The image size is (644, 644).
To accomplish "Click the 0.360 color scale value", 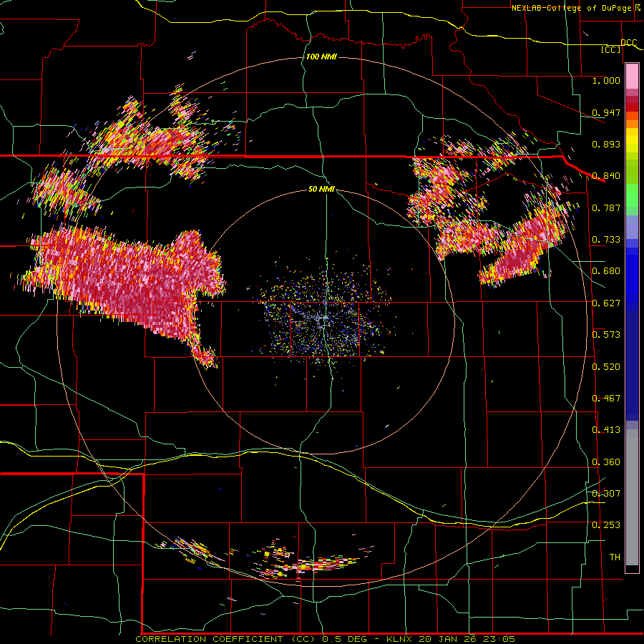I will [606, 462].
